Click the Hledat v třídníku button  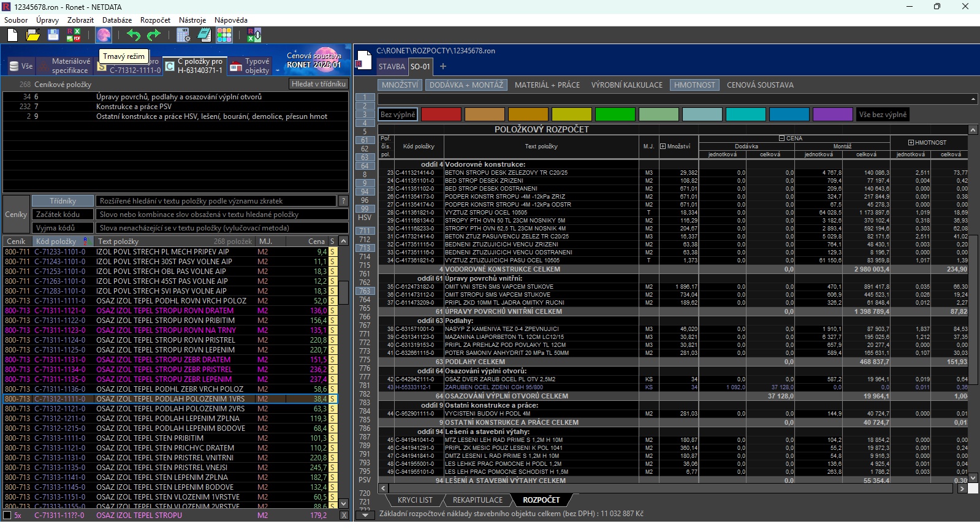319,84
